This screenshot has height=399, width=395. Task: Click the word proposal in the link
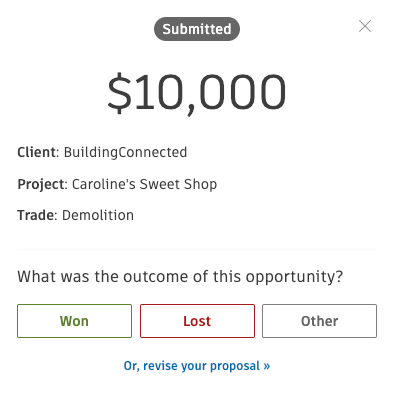pos(235,366)
